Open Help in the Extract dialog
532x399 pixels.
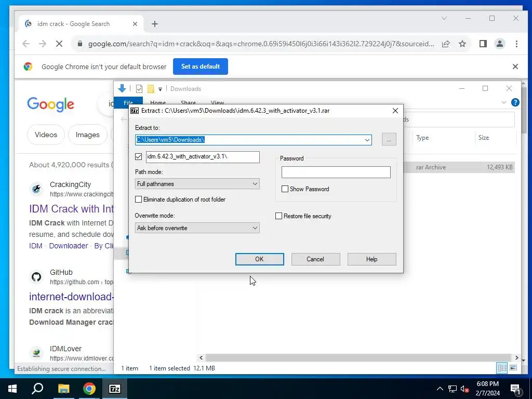click(x=371, y=259)
